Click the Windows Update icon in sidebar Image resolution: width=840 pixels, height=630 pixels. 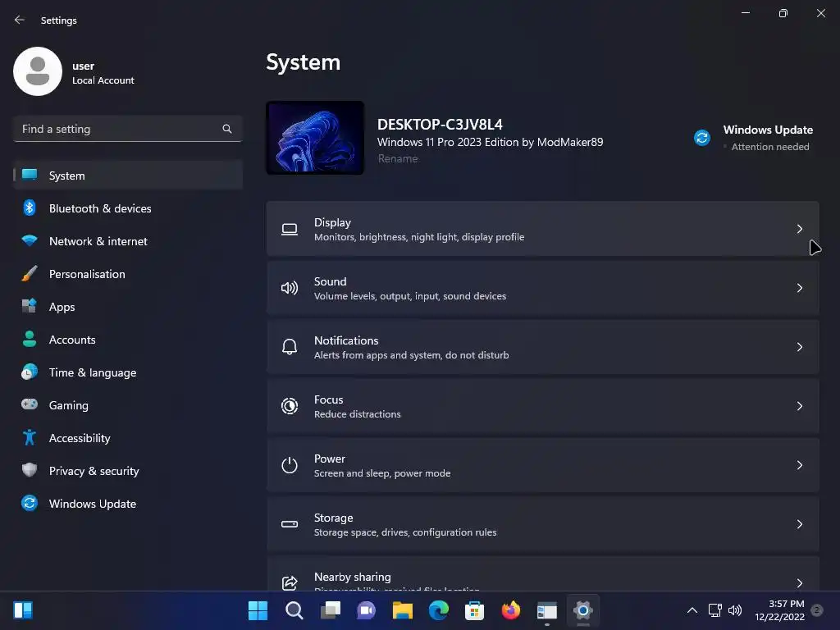pos(30,503)
